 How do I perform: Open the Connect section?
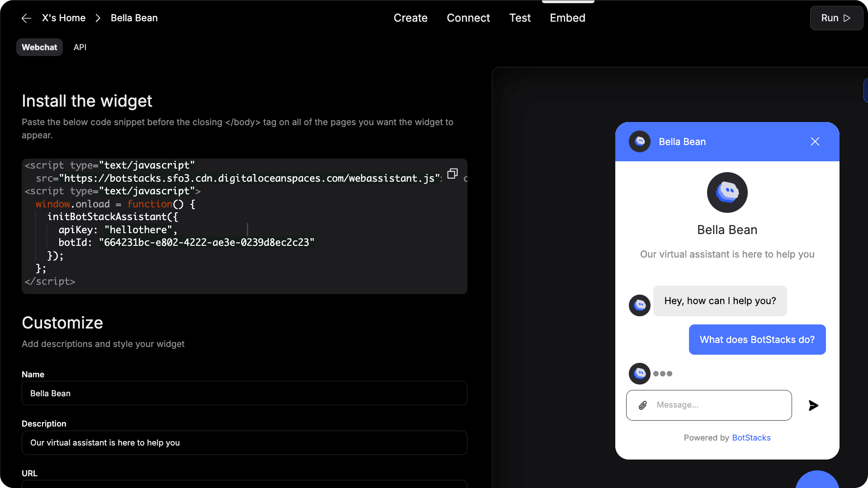point(468,18)
